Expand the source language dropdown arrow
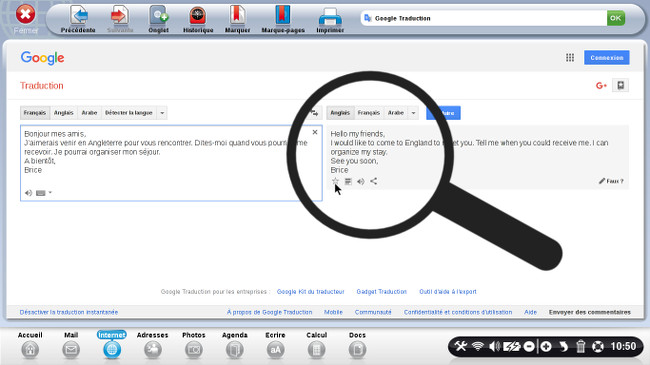 pyautogui.click(x=162, y=113)
